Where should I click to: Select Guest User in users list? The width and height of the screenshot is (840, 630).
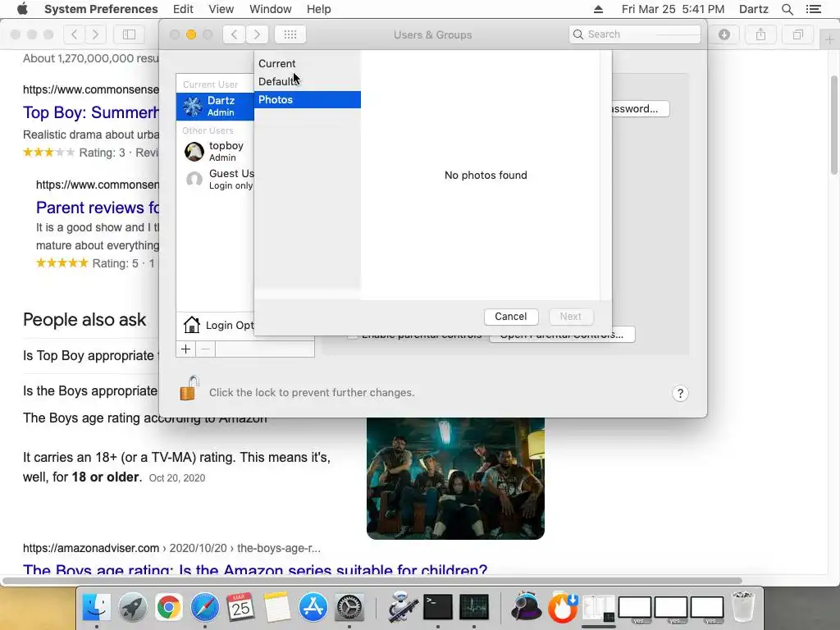pos(216,179)
